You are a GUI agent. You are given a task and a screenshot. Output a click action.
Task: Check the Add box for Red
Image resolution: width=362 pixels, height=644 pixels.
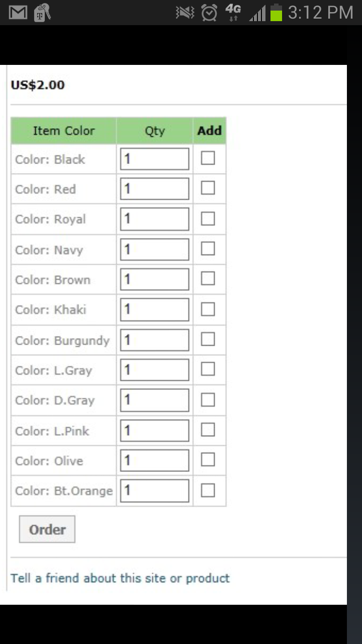tap(208, 188)
